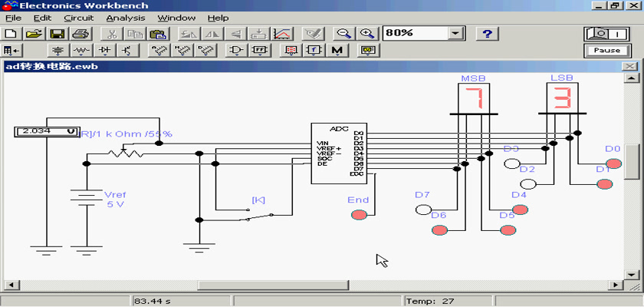The width and height of the screenshot is (644, 307).
Task: Open Help with the question mark button
Action: [x=487, y=33]
